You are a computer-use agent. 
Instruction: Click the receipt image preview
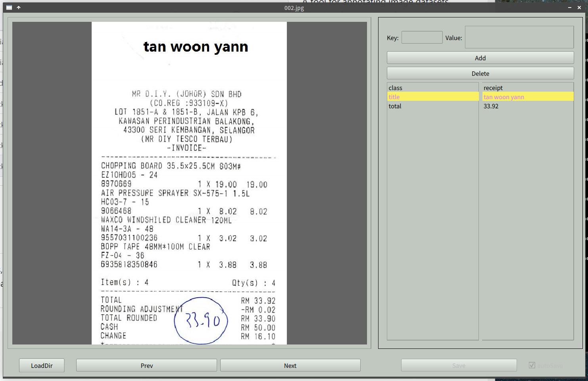click(189, 183)
